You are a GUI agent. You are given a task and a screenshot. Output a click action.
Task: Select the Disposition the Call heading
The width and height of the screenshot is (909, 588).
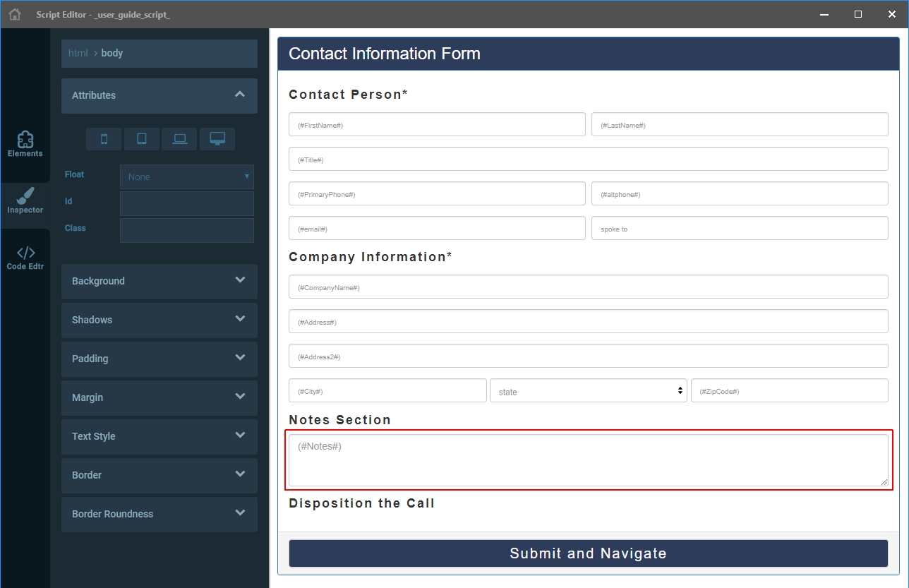click(361, 503)
